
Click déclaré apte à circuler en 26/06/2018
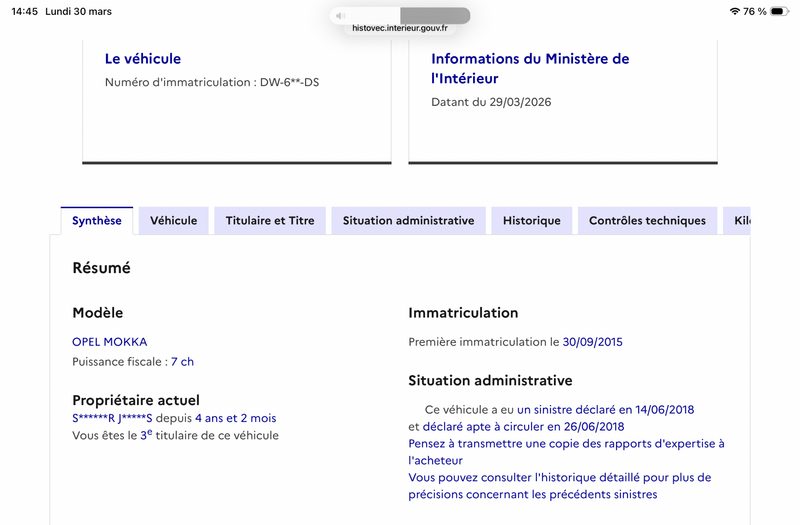point(523,427)
